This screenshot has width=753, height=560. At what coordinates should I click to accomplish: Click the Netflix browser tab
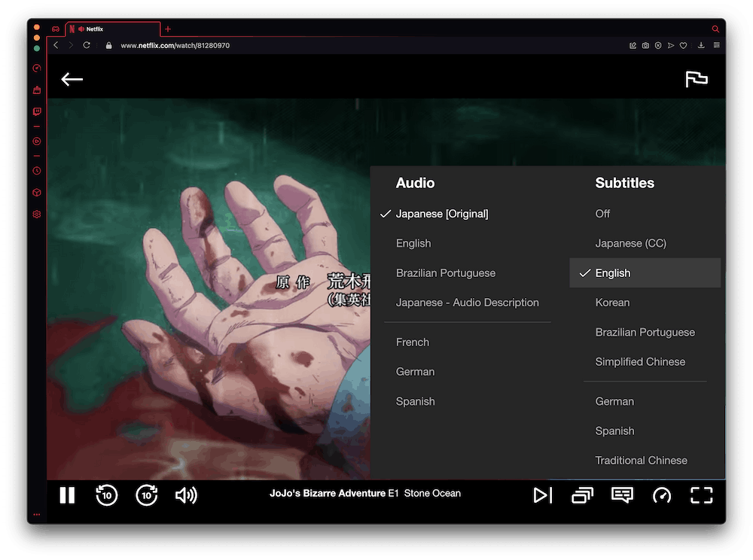click(113, 29)
